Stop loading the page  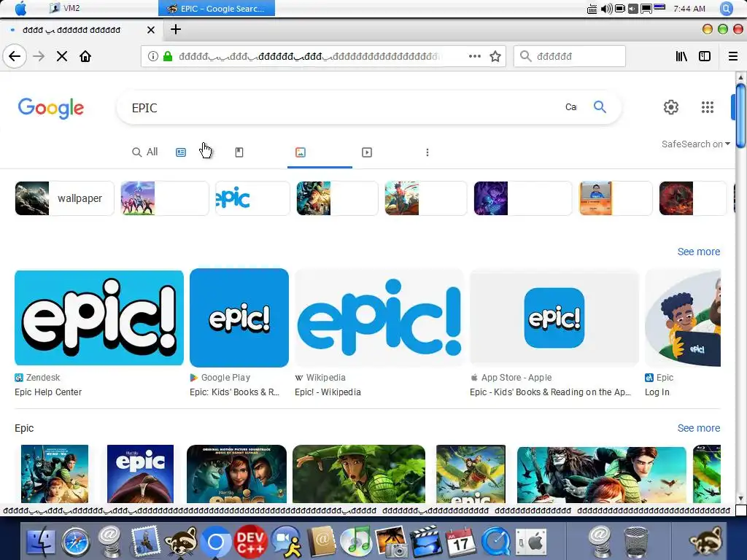[62, 56]
